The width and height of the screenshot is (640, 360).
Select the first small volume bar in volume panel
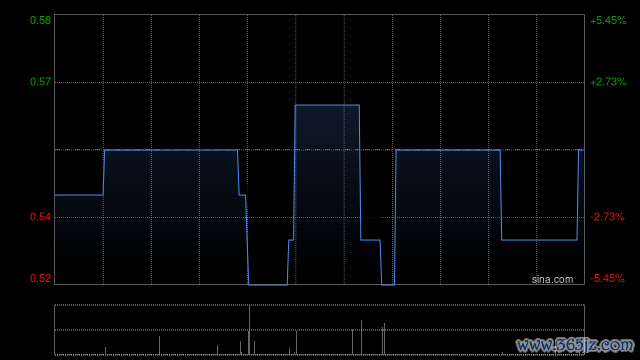pos(105,351)
